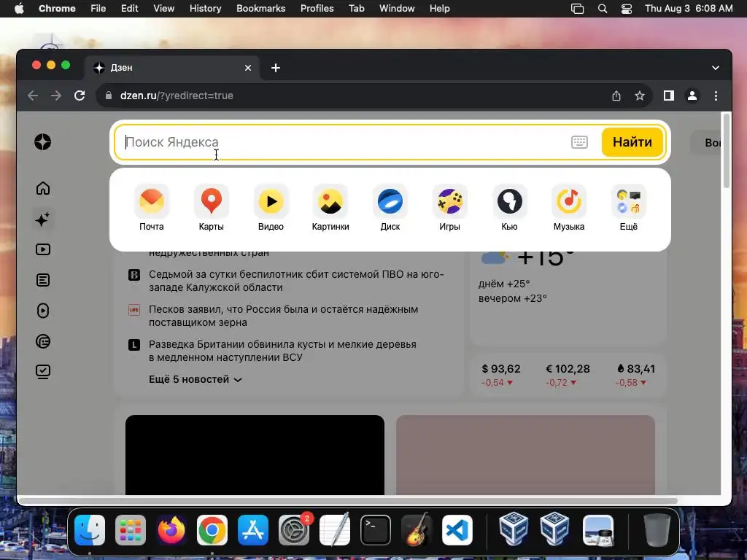Open a new tab with plus
This screenshot has height=560, width=747.
[x=276, y=68]
